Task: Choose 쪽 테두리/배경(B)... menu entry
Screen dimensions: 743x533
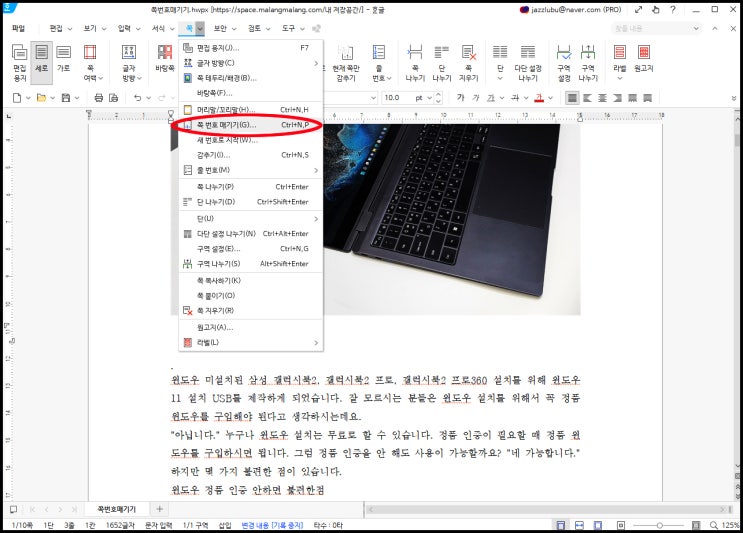Action: [251, 78]
